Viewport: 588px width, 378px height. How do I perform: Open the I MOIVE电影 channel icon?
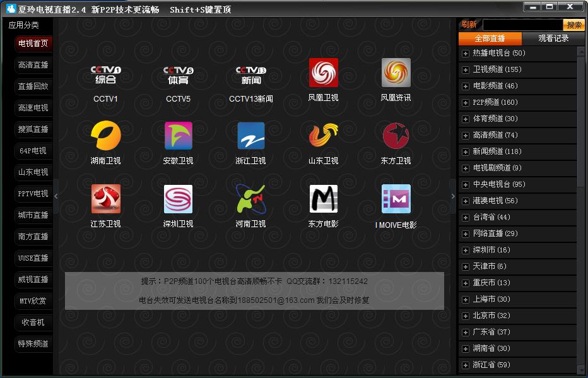[x=396, y=199]
